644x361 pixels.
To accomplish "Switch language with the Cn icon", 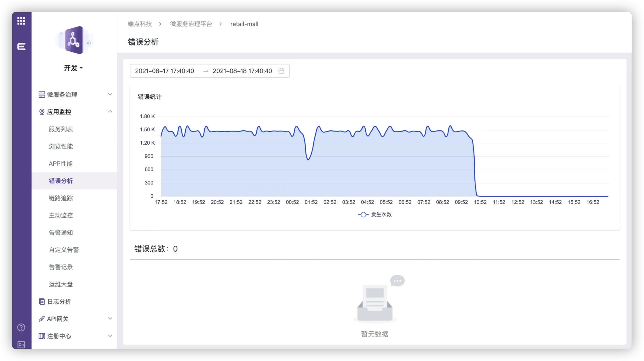I will pyautogui.click(x=21, y=344).
